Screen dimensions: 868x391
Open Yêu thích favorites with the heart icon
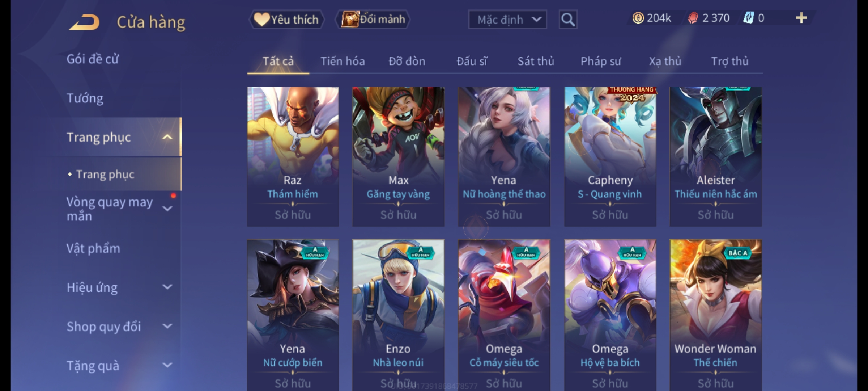pos(261,19)
